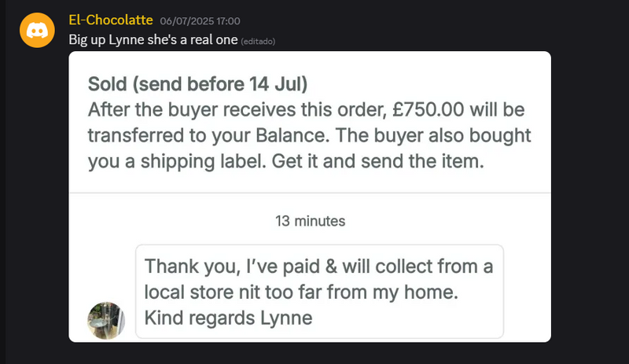Click "Get it and send the item." sentence

378,161
